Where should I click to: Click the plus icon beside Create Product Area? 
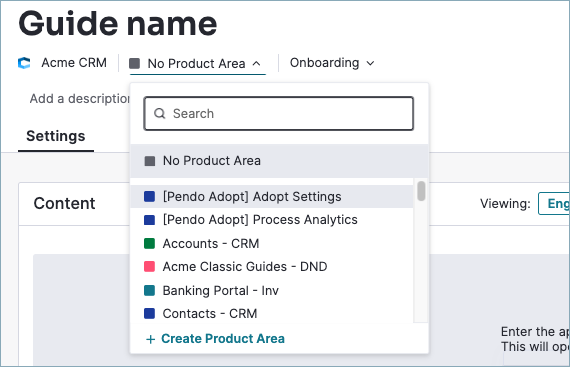coord(150,339)
